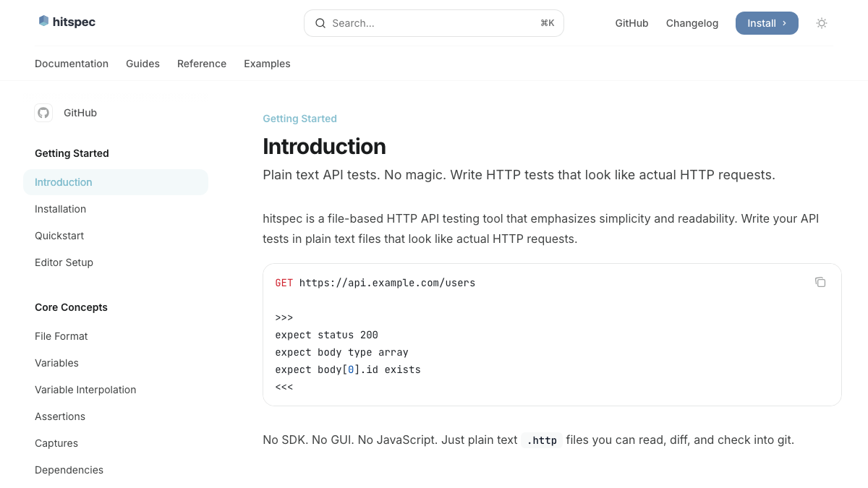Open File Format under Core Concepts

[61, 336]
